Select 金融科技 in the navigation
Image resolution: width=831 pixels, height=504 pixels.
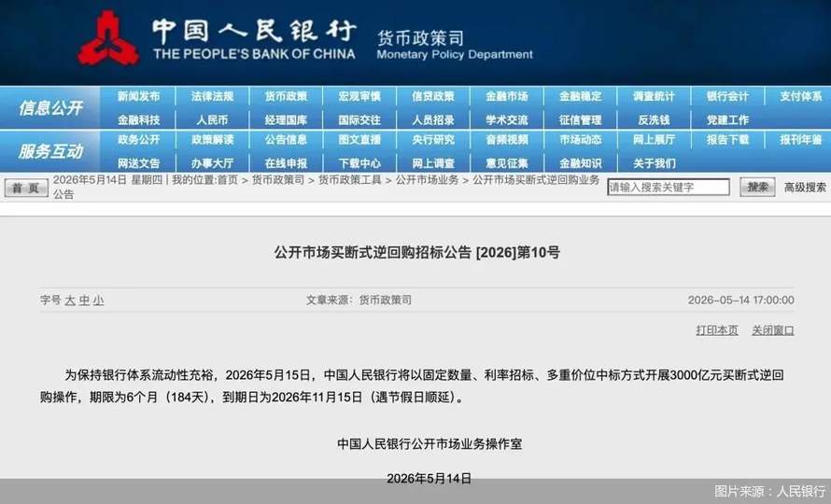coord(139,120)
